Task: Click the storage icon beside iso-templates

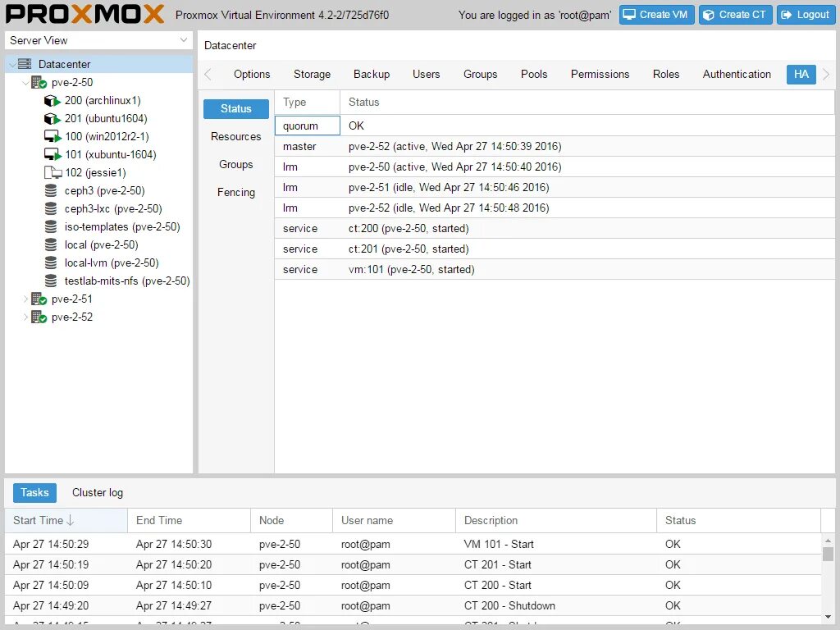Action: click(51, 226)
